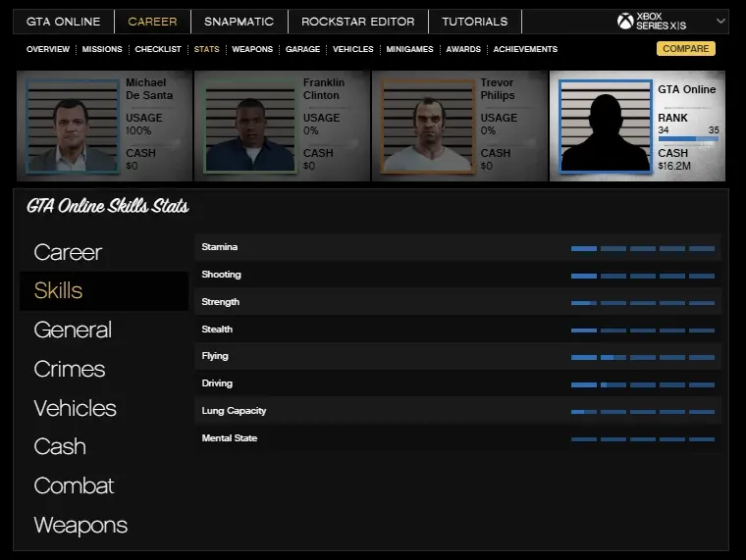Select Franklin Clinton's mugshot portrait
The height and width of the screenshot is (560, 746).
click(x=248, y=127)
